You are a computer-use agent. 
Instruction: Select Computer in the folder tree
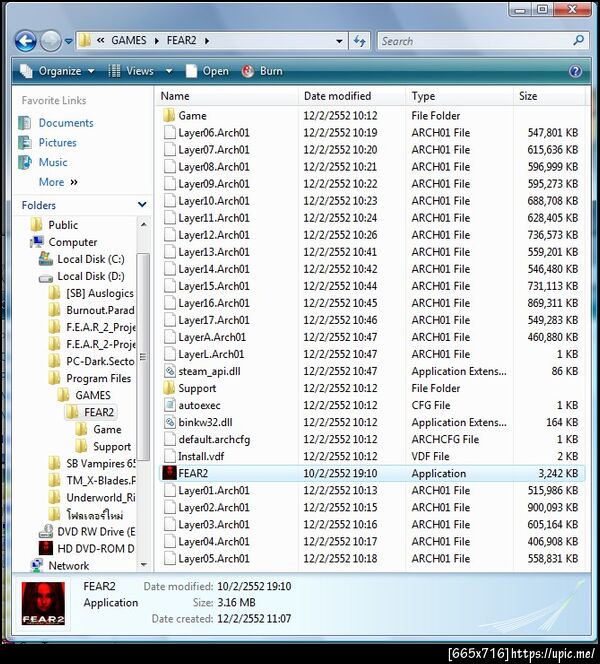[72, 242]
